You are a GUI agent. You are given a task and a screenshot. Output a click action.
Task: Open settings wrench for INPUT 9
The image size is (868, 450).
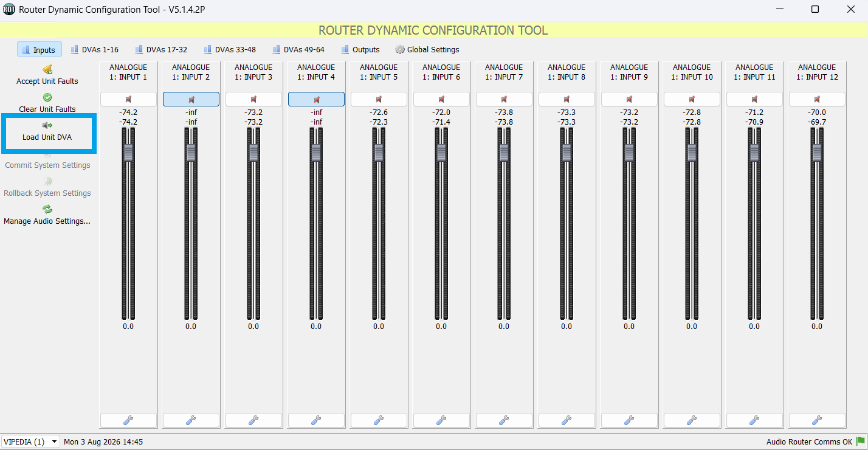(x=629, y=420)
